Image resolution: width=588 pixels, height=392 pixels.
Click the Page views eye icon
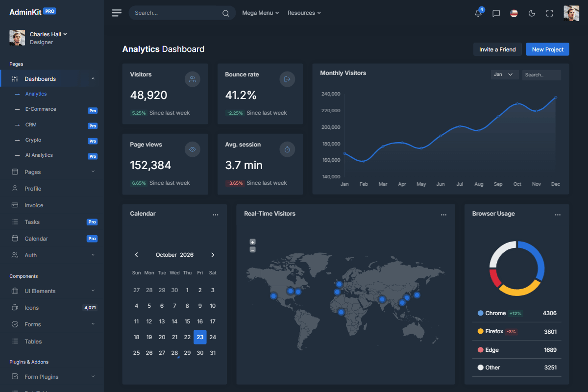click(193, 149)
